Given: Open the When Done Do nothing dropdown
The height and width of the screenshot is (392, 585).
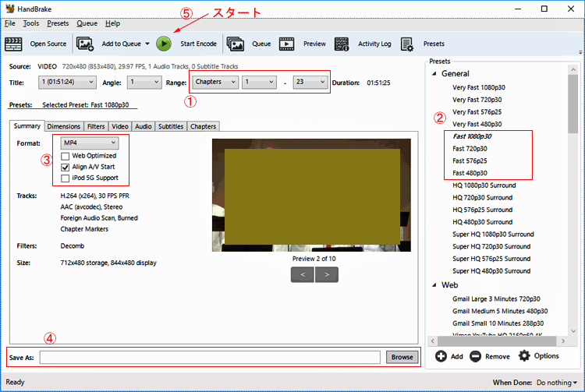Looking at the screenshot, I should coord(557,383).
